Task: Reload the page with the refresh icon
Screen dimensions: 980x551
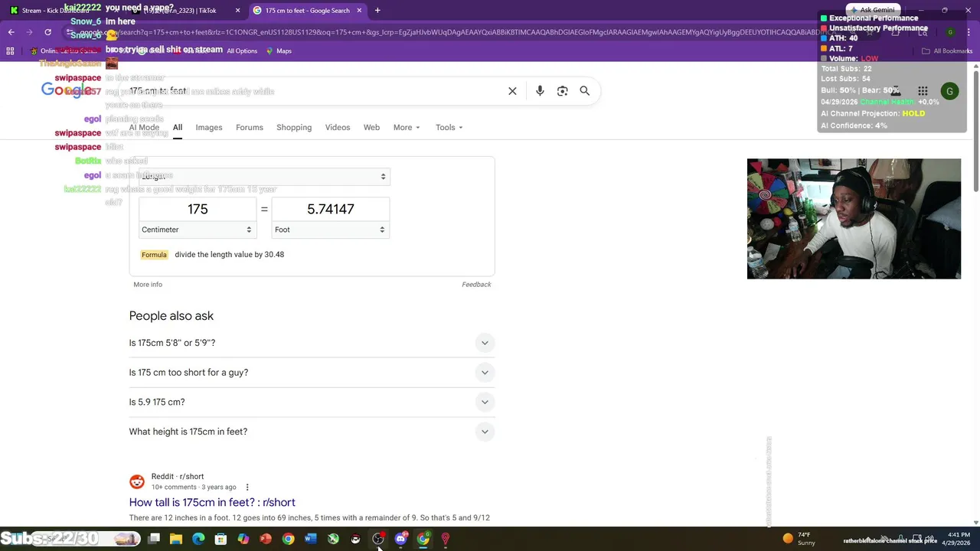Action: (47, 32)
